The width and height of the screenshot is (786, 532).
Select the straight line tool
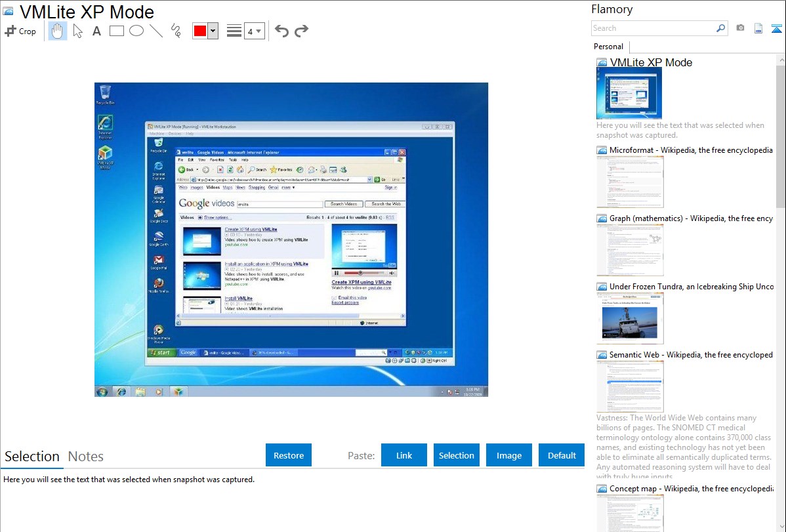pos(156,31)
